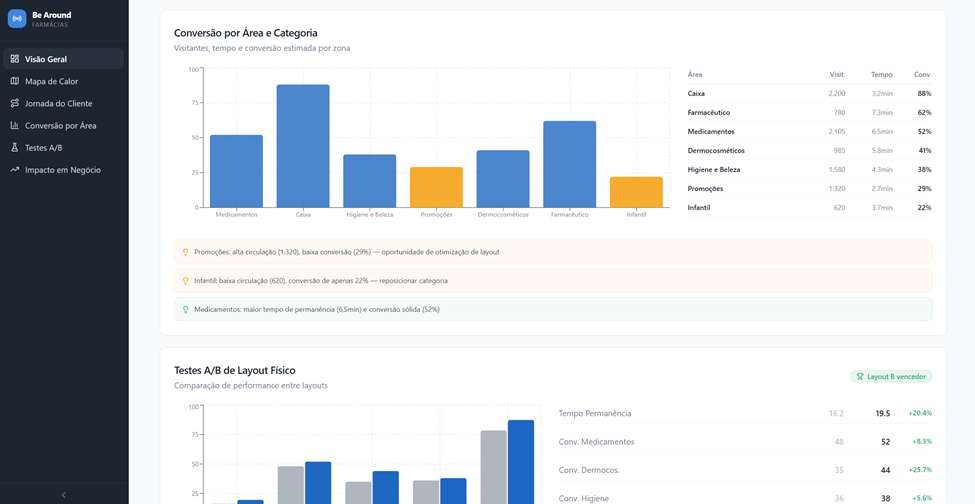The width and height of the screenshot is (975, 504).
Task: Click the Visão Geral dashboard icon
Action: coord(15,59)
